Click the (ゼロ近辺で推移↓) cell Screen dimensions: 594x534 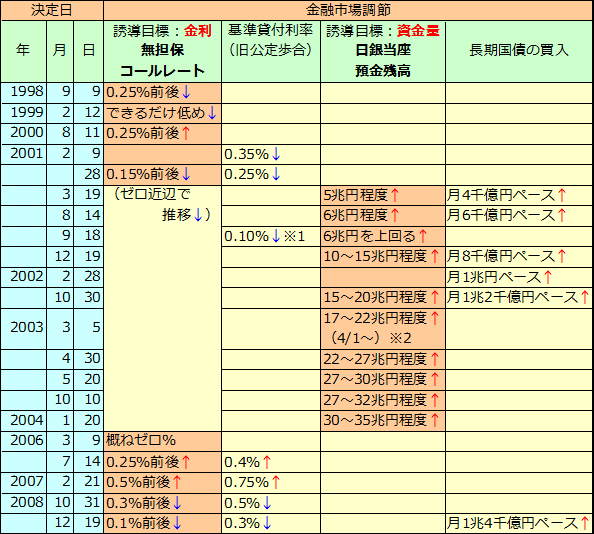pos(163,308)
